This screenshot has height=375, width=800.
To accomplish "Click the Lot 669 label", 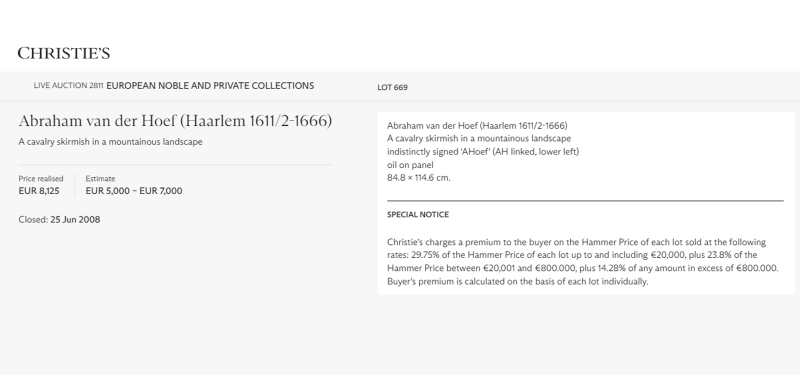I will [x=392, y=87].
